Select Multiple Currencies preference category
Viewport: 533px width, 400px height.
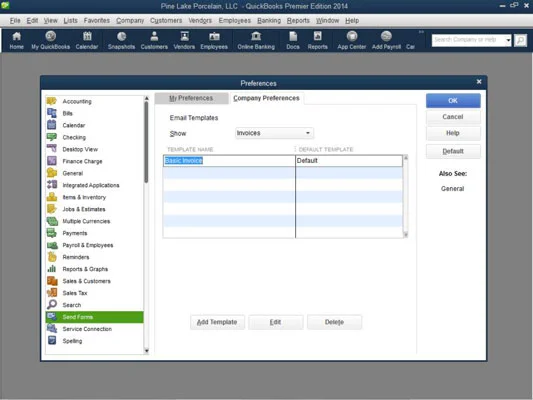point(94,221)
